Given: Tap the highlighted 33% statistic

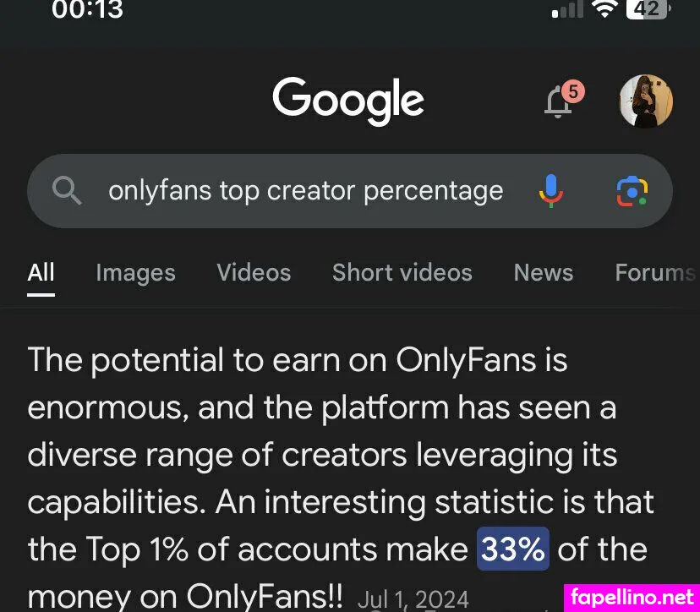Looking at the screenshot, I should point(513,549).
